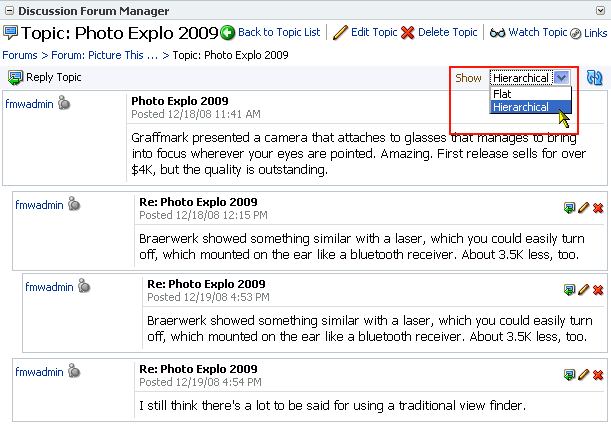Click the refresh icon beside Show dropdown
The image size is (611, 439).
pyautogui.click(x=594, y=78)
